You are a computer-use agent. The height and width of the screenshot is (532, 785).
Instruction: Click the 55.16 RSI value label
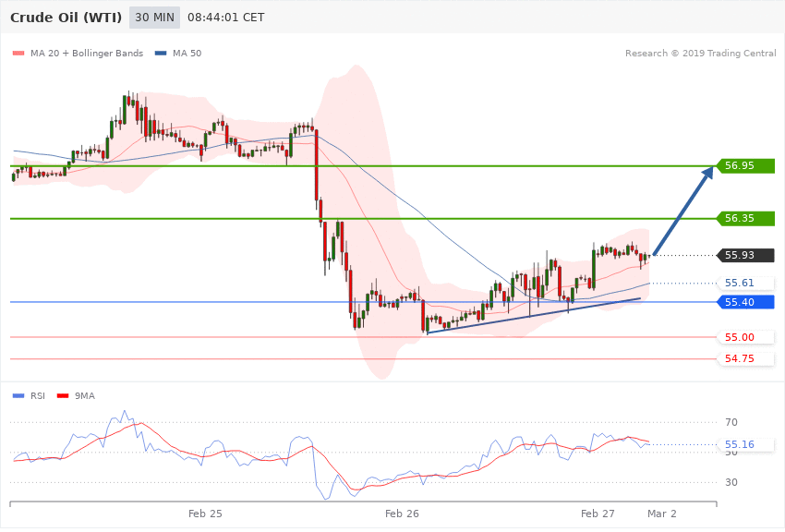(x=746, y=444)
